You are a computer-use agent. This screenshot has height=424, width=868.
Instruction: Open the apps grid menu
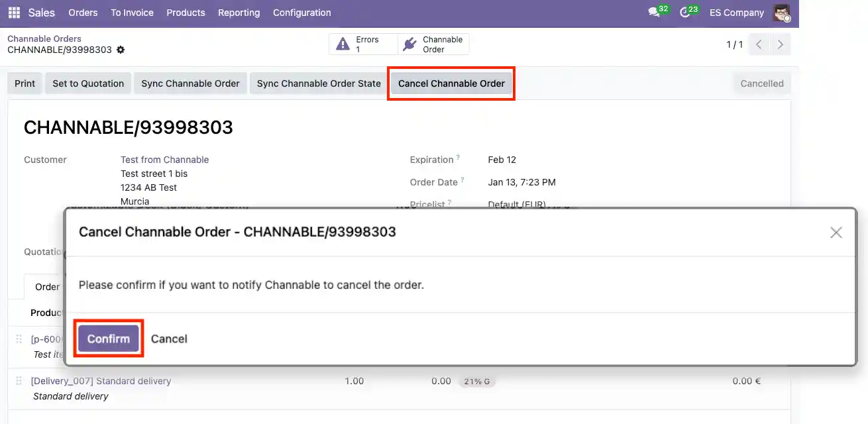[x=13, y=13]
